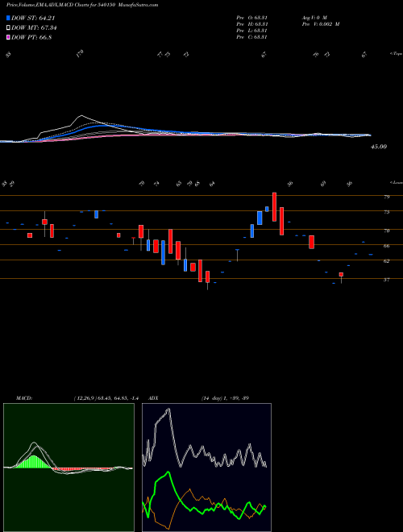The width and height of the screenshot is (403, 532).
Task: Click the ADX (14 day) values text
Action: (x=225, y=398)
